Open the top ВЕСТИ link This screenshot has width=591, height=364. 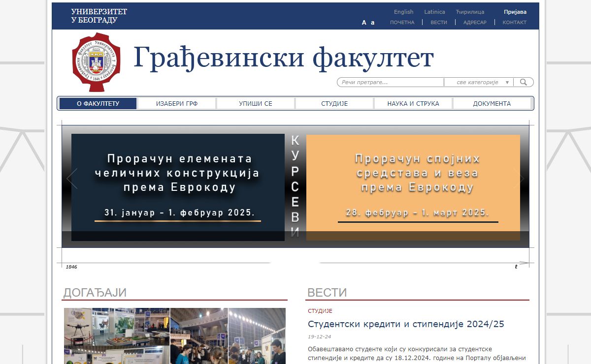(439, 22)
